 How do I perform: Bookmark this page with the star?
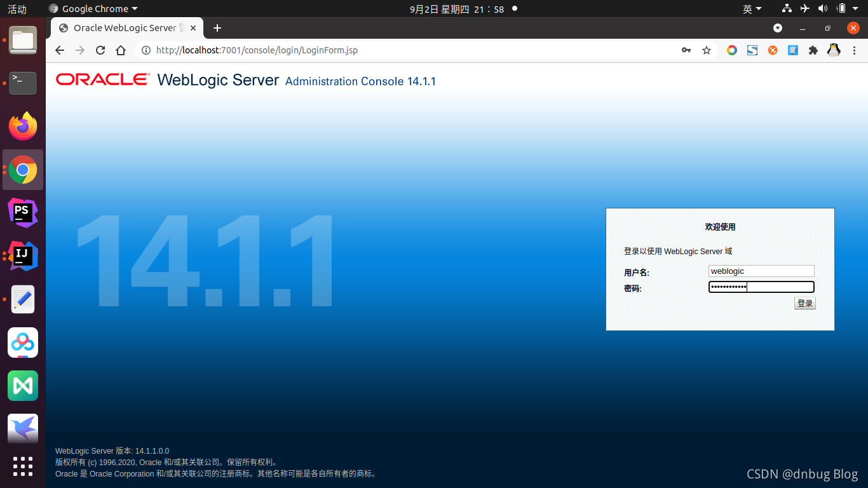click(x=707, y=50)
